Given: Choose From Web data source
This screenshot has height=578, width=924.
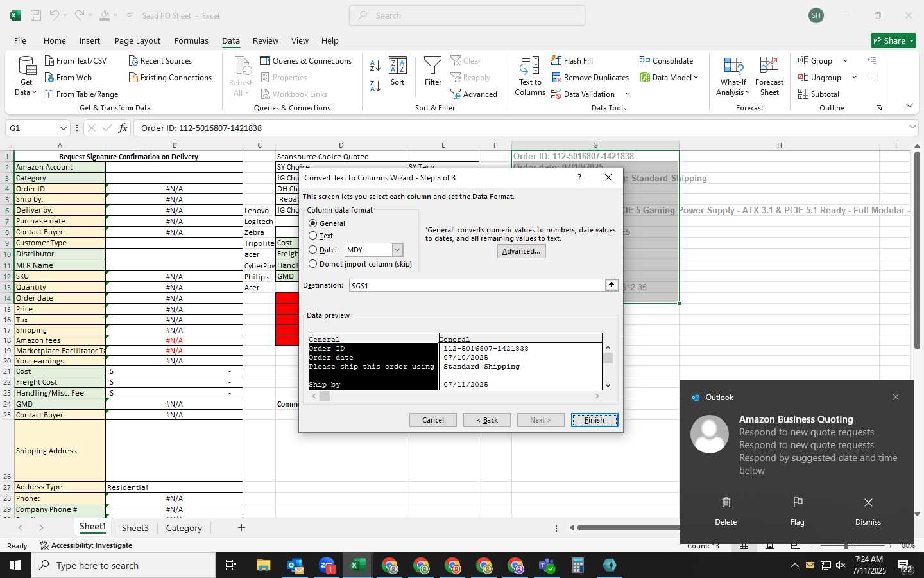Looking at the screenshot, I should 68,77.
